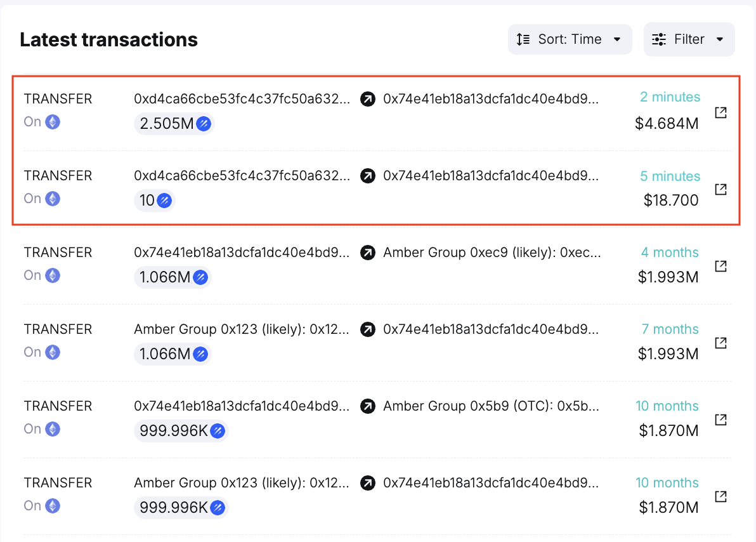Image resolution: width=756 pixels, height=542 pixels.
Task: Open the external link beside the 4-months transaction
Action: point(720,266)
